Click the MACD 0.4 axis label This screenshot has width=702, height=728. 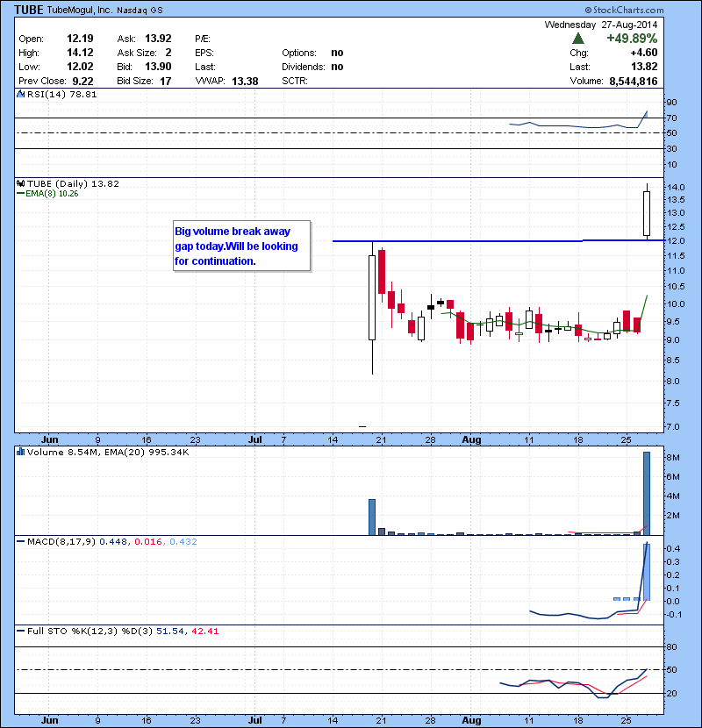[x=673, y=548]
